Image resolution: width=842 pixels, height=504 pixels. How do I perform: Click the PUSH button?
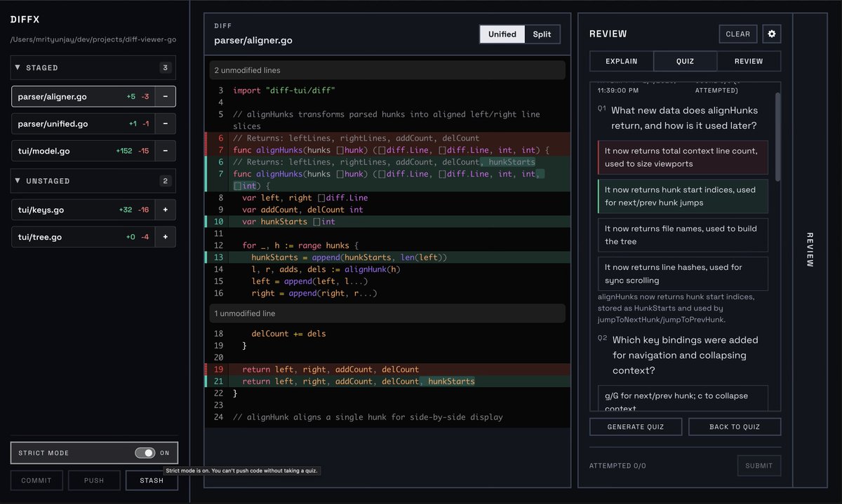coord(94,480)
